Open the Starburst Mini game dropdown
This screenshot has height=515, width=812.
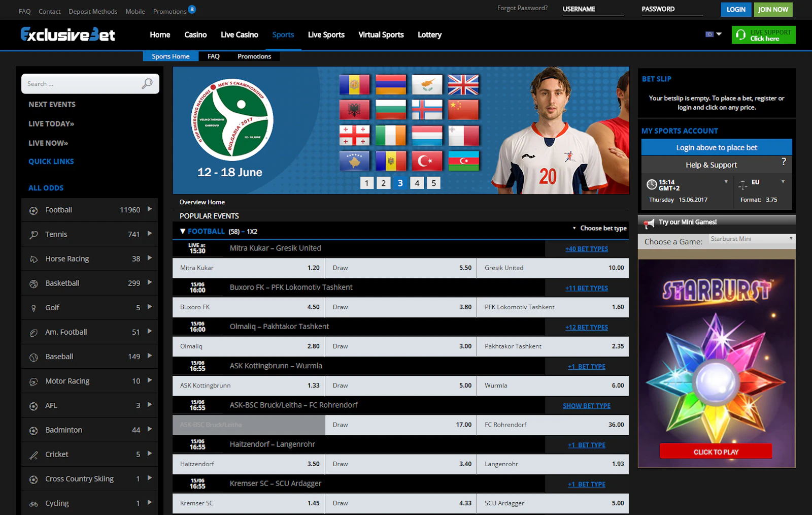751,239
